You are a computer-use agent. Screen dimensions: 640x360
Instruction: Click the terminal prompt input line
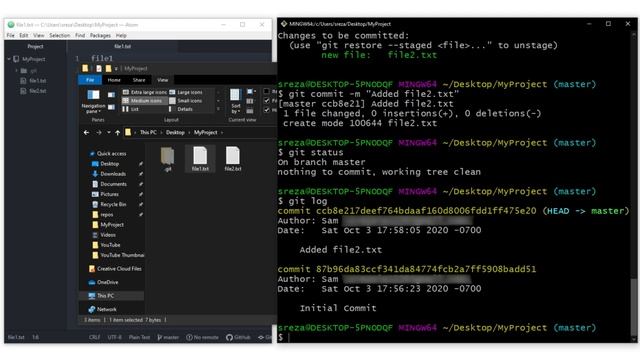(455, 337)
